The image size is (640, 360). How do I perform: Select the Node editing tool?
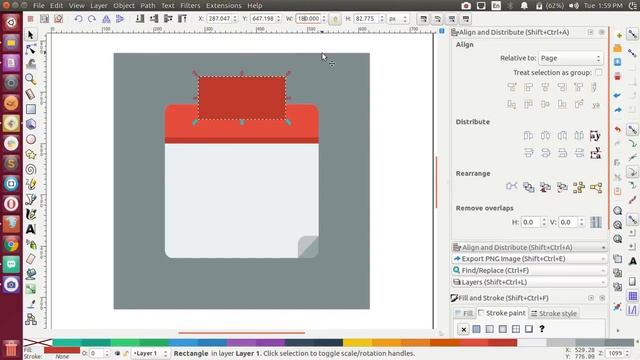[x=31, y=49]
